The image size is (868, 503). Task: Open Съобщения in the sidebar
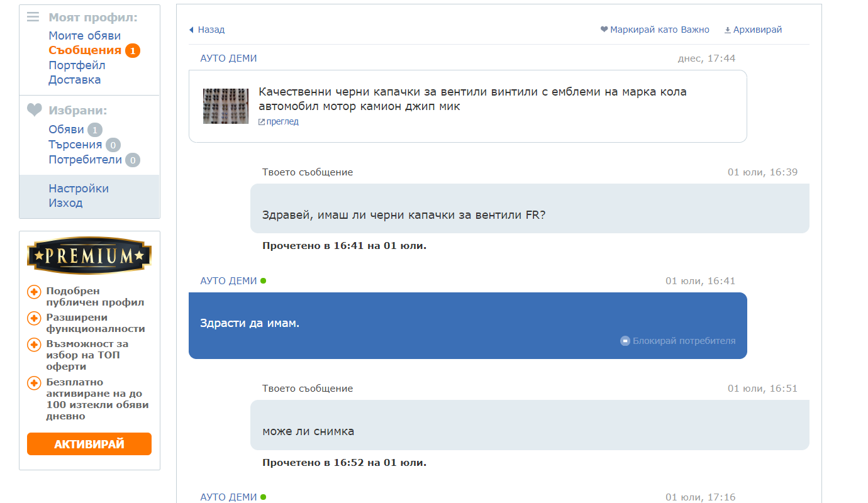[84, 50]
